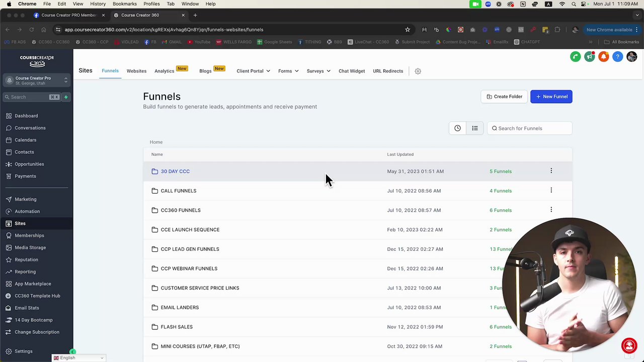Open the Course Creator Pro account switcher
The height and width of the screenshot is (362, 644).
pyautogui.click(x=37, y=80)
